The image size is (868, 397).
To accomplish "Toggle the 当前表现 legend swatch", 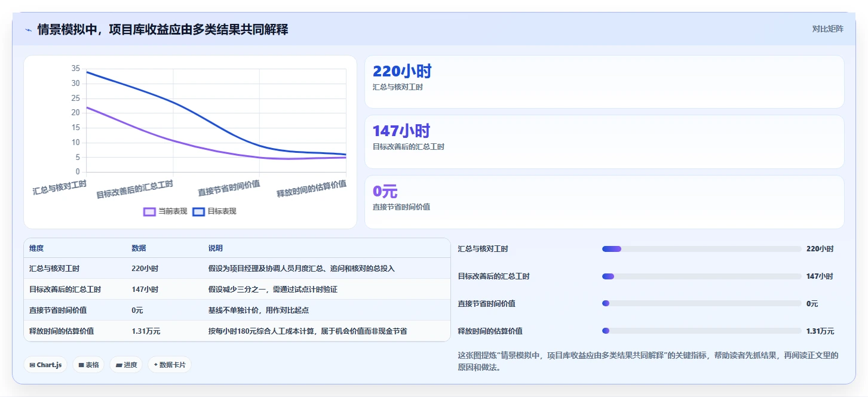I will (x=149, y=211).
